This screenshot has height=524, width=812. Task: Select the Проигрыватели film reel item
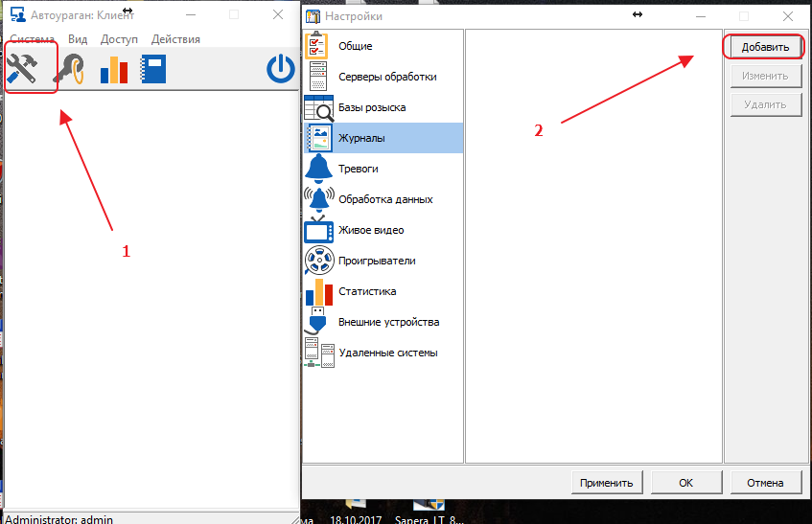[376, 261]
